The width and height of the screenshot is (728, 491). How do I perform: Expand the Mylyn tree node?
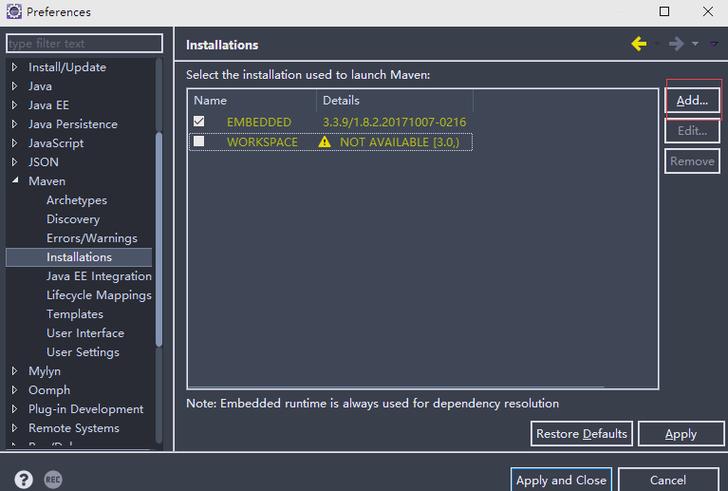14,371
